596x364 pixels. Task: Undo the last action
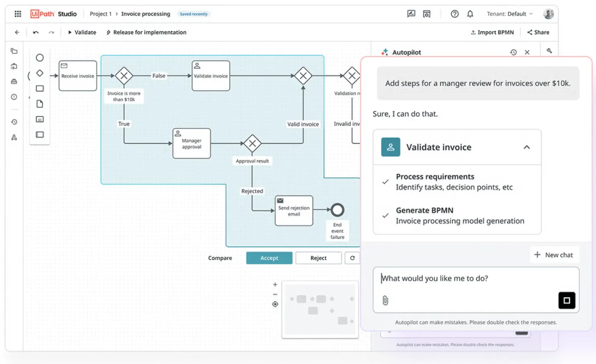36,32
